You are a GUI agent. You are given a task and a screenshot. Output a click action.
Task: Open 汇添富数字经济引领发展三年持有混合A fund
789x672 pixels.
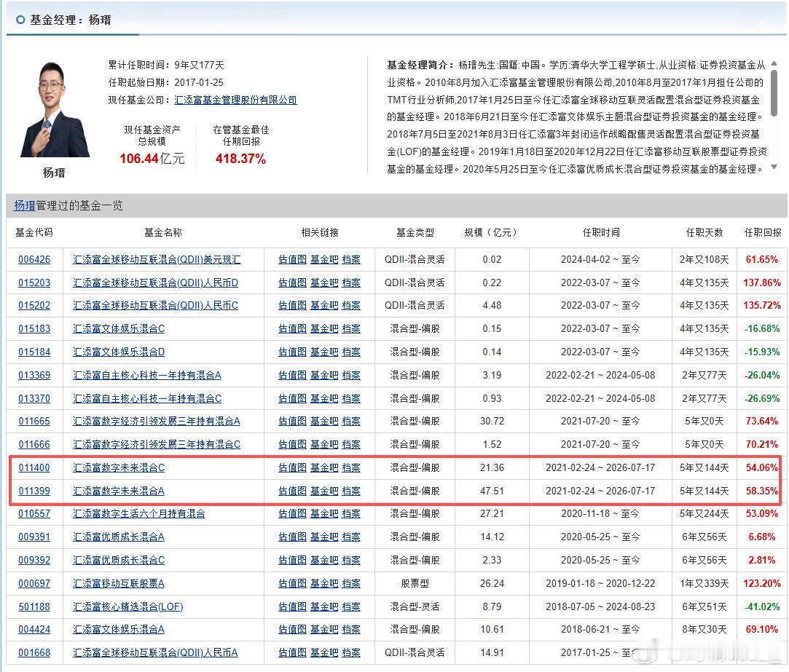(x=157, y=421)
